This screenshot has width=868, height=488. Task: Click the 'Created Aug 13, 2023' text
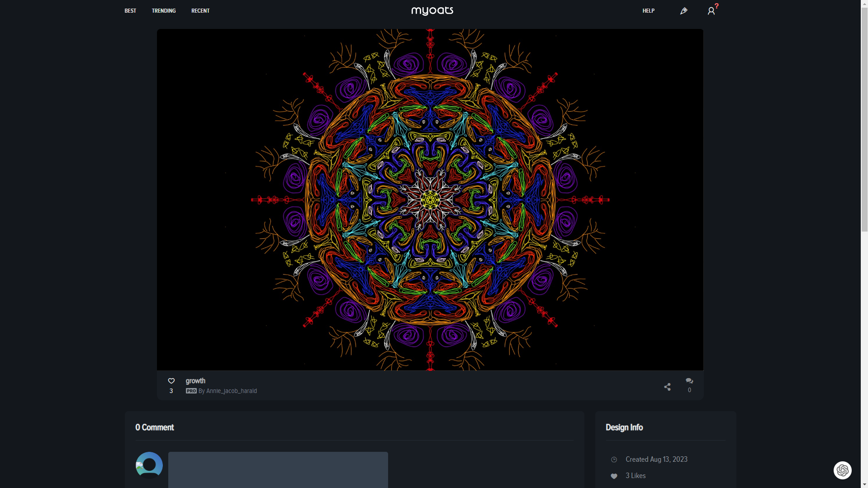click(657, 460)
